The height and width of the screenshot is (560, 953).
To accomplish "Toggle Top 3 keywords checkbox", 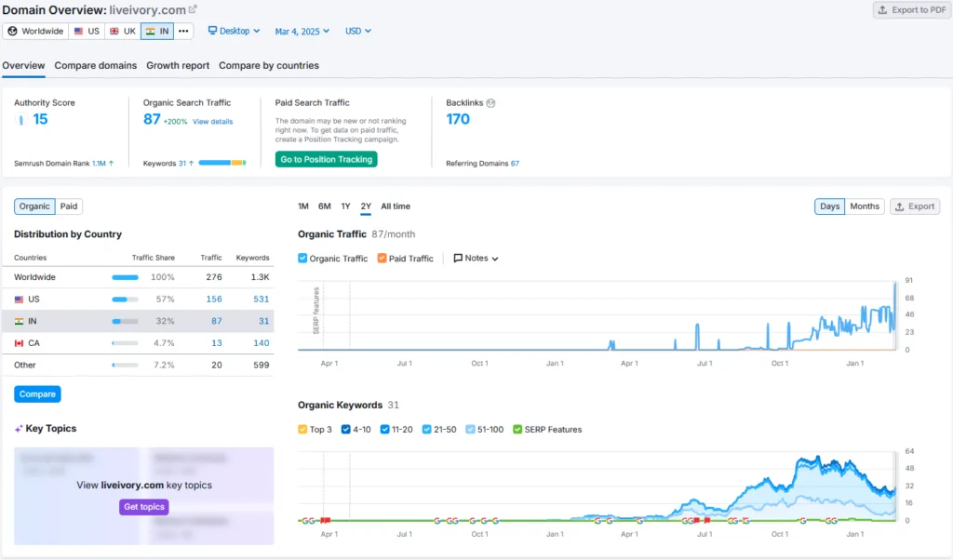I will [x=302, y=430].
